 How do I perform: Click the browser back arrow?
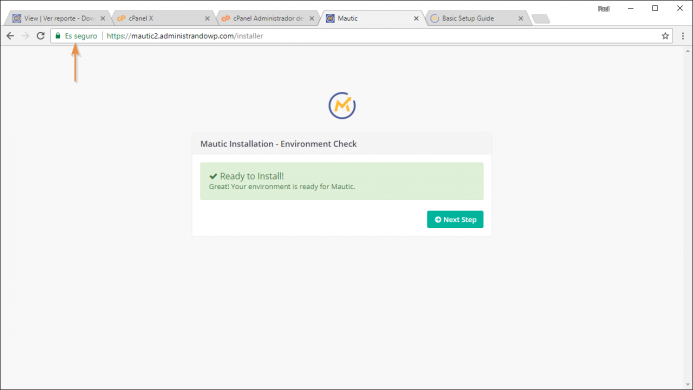[x=10, y=36]
